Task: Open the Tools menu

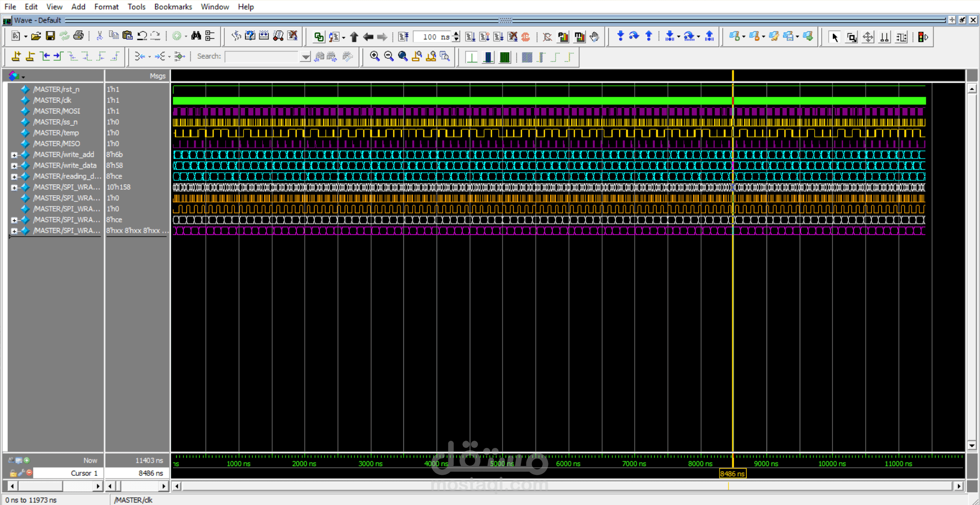Action: tap(136, 7)
